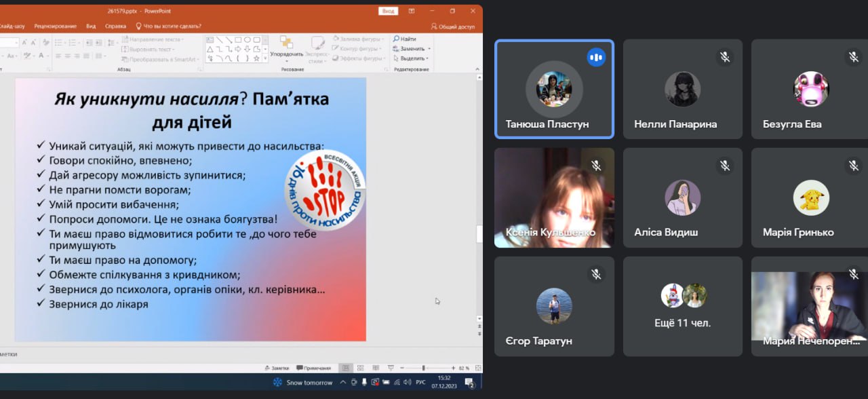
Task: Click the Вход sign-in button
Action: pos(388,11)
